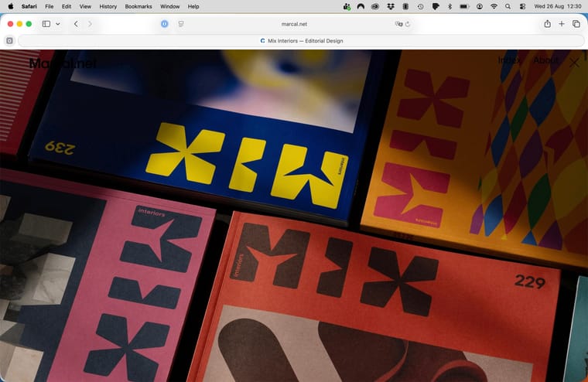Open the History menu
The height and width of the screenshot is (382, 588).
click(x=108, y=6)
